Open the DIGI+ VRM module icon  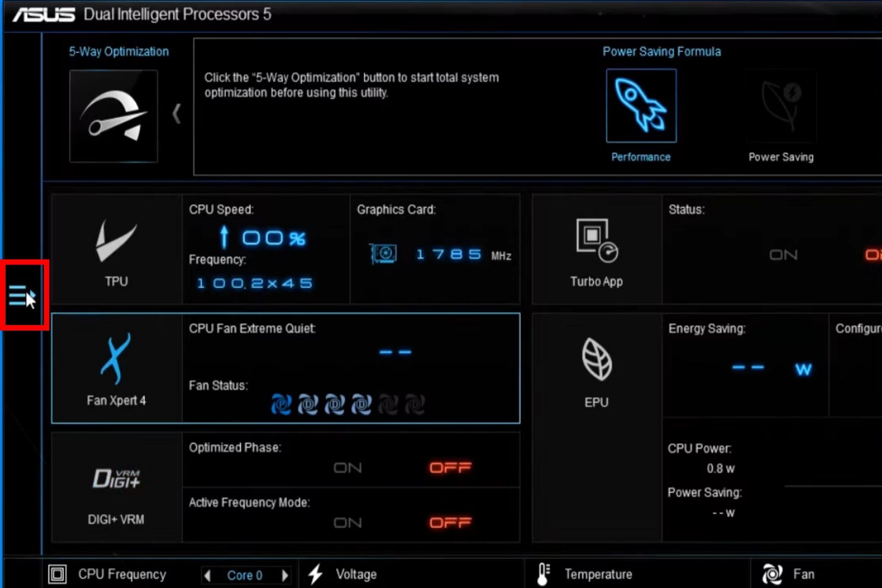coord(116,479)
